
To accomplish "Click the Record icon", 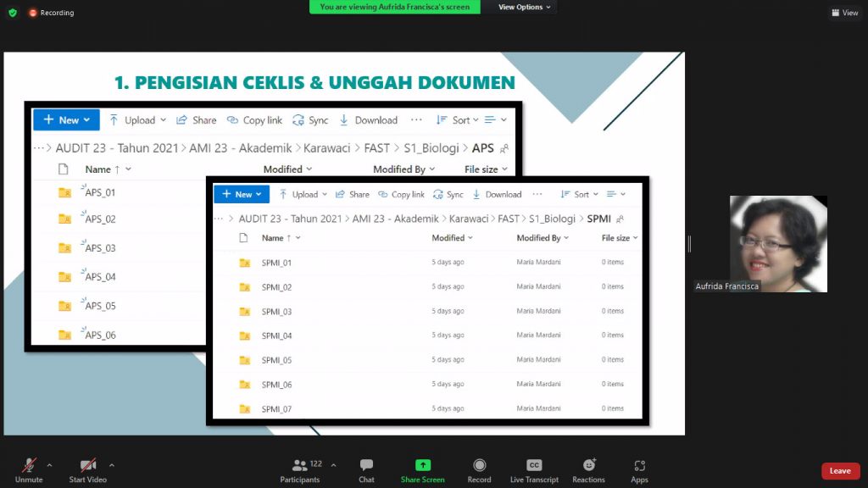I will pyautogui.click(x=479, y=465).
